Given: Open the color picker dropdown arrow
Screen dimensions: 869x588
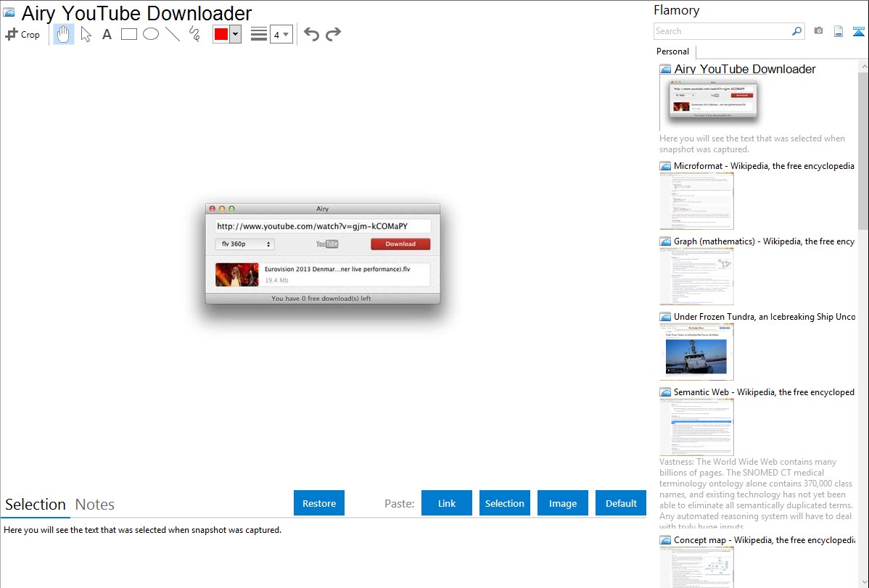Looking at the screenshot, I should point(236,34).
